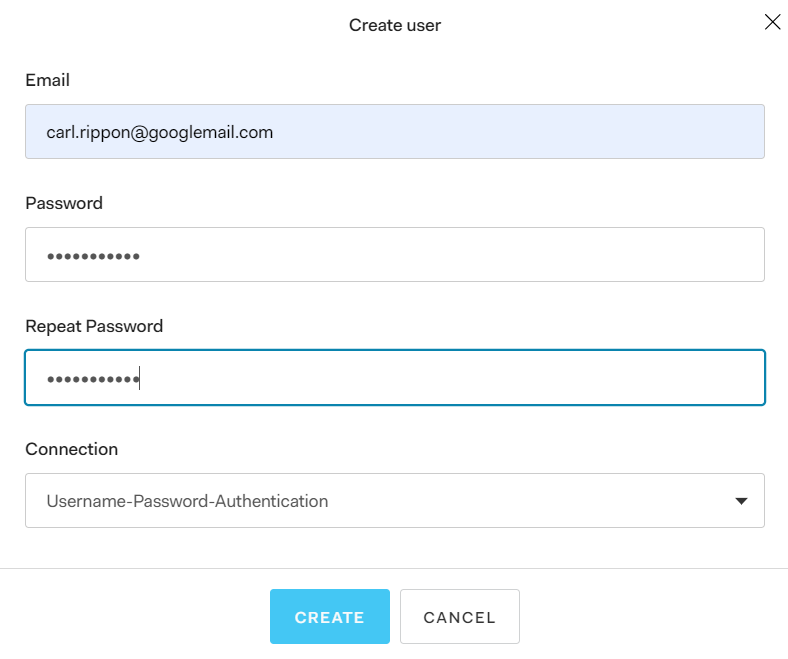788x659 pixels.
Task: Click the Connection dropdown arrow
Action: click(741, 501)
